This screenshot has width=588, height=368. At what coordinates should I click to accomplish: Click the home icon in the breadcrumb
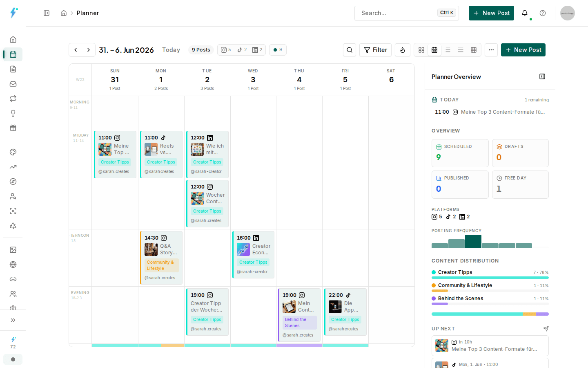tap(64, 13)
